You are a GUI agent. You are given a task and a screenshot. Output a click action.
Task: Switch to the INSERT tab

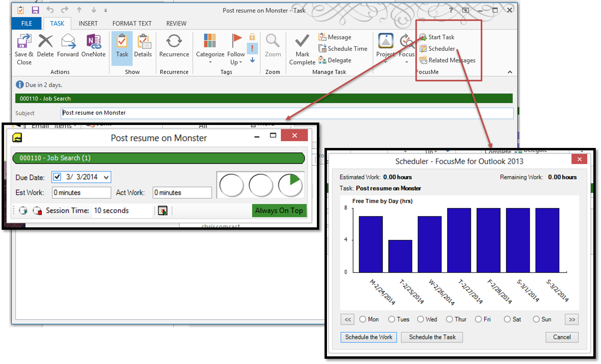(x=88, y=23)
